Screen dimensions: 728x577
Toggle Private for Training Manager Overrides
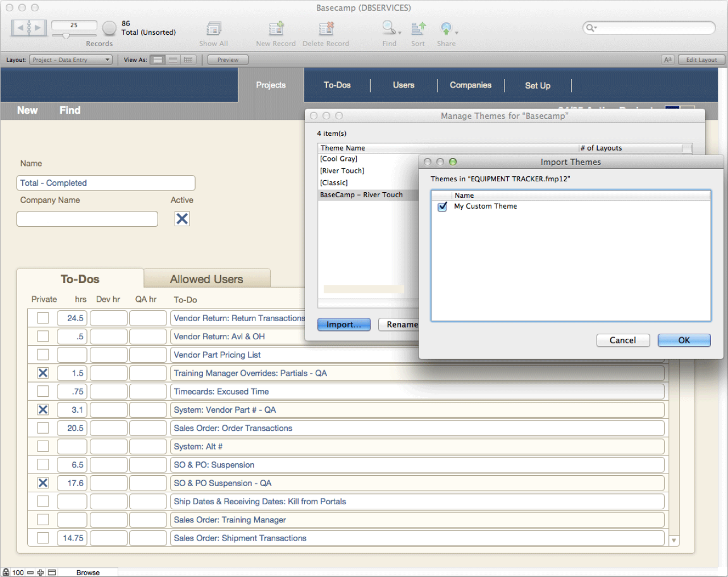[43, 373]
